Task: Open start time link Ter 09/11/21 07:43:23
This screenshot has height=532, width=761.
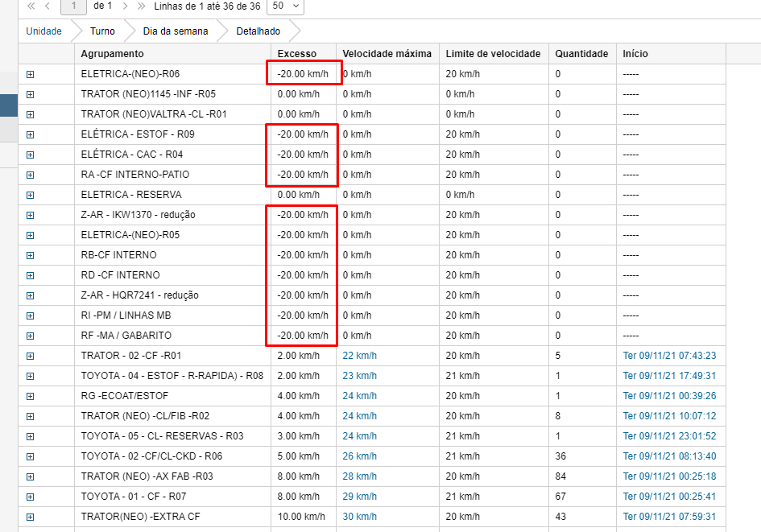Action: (669, 356)
